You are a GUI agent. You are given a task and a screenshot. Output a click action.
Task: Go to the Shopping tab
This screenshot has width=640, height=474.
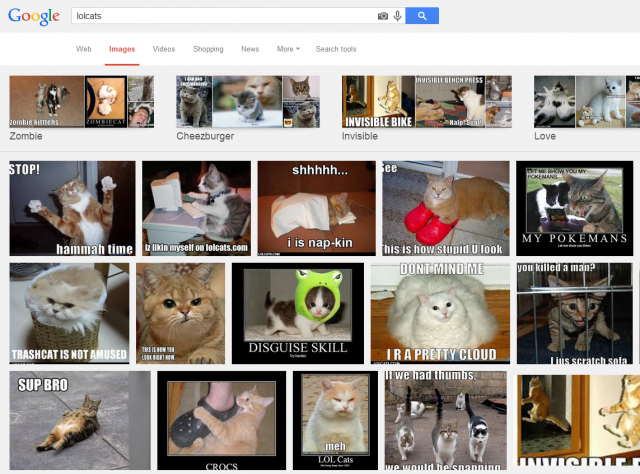208,49
